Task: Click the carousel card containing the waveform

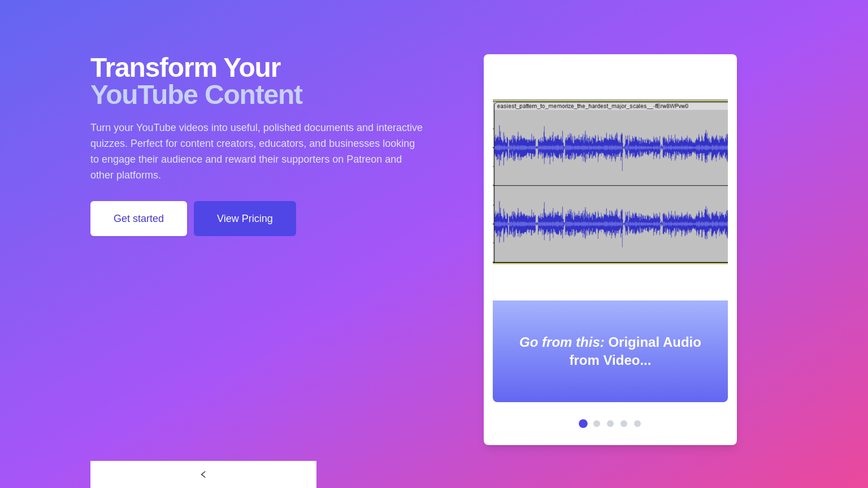Action: pyautogui.click(x=610, y=249)
